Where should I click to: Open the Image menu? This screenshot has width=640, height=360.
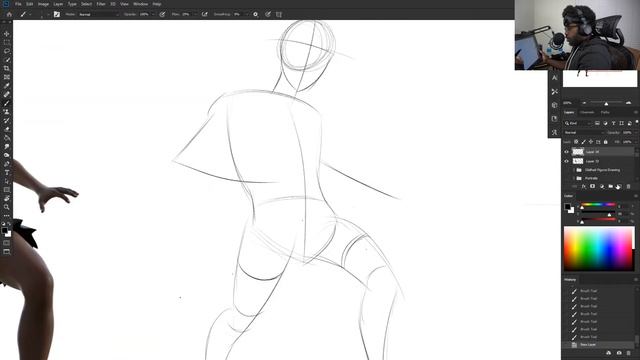coord(43,4)
